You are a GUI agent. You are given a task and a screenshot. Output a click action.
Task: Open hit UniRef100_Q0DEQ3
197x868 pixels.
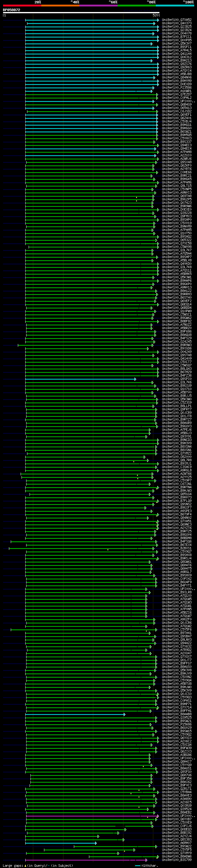tap(177, 829)
